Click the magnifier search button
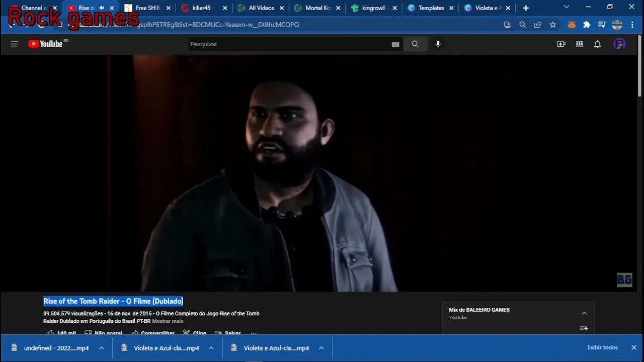Screen dimensions: 644x362 click(x=415, y=44)
